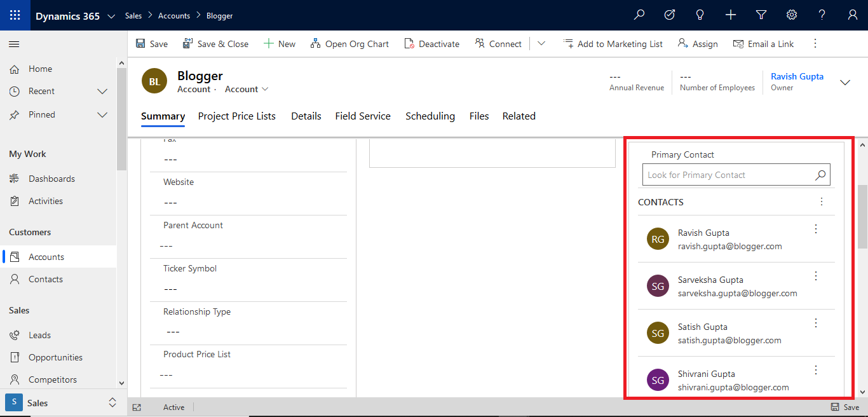Open the Field Service tab

[363, 116]
